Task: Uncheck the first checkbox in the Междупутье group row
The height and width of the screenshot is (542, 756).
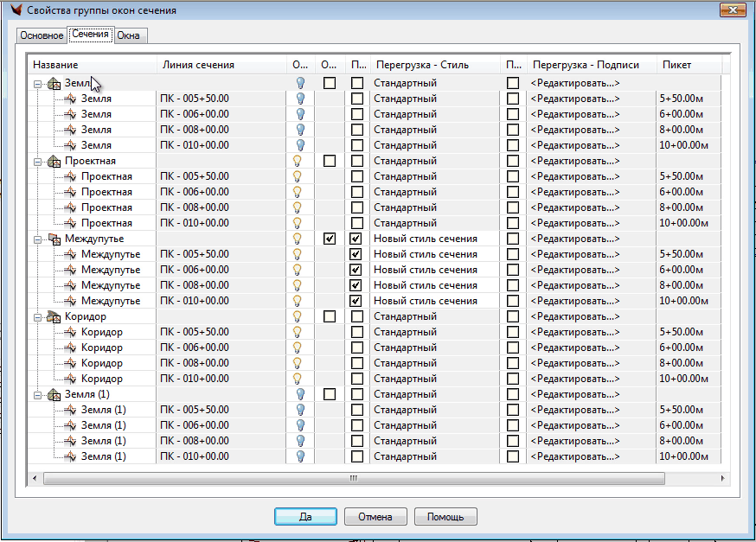Action: pos(330,239)
